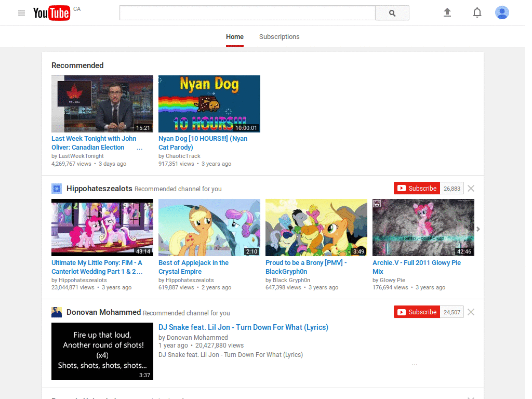Open Last Week Tonight Canadian Election title

click(94, 143)
